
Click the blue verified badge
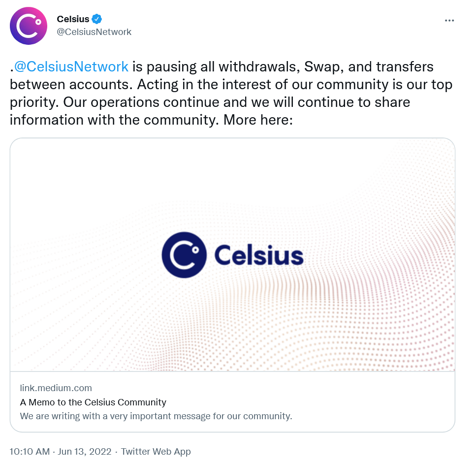click(x=97, y=19)
